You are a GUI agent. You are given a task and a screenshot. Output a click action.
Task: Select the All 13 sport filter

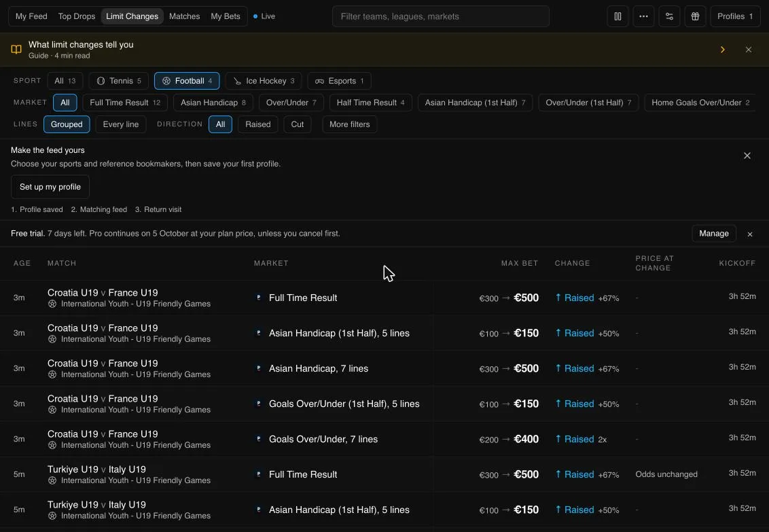tap(65, 81)
